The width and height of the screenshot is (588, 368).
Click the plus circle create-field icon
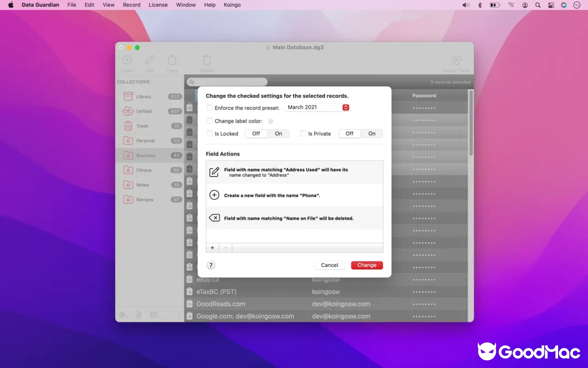pos(214,195)
